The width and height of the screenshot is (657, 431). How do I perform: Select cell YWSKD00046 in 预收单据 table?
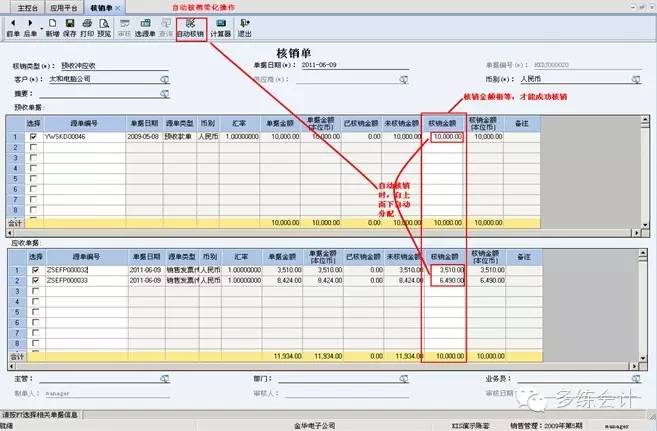click(x=84, y=137)
